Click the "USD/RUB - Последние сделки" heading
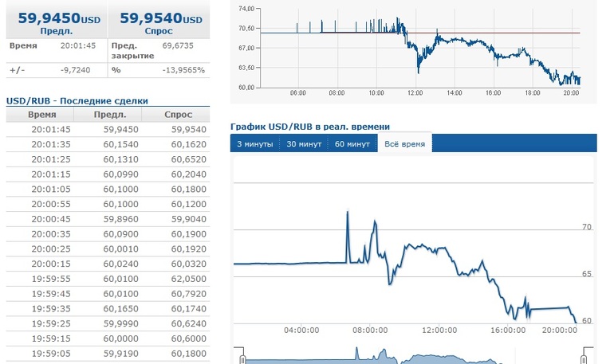Image resolution: width=614 pixels, height=364 pixels. click(77, 100)
